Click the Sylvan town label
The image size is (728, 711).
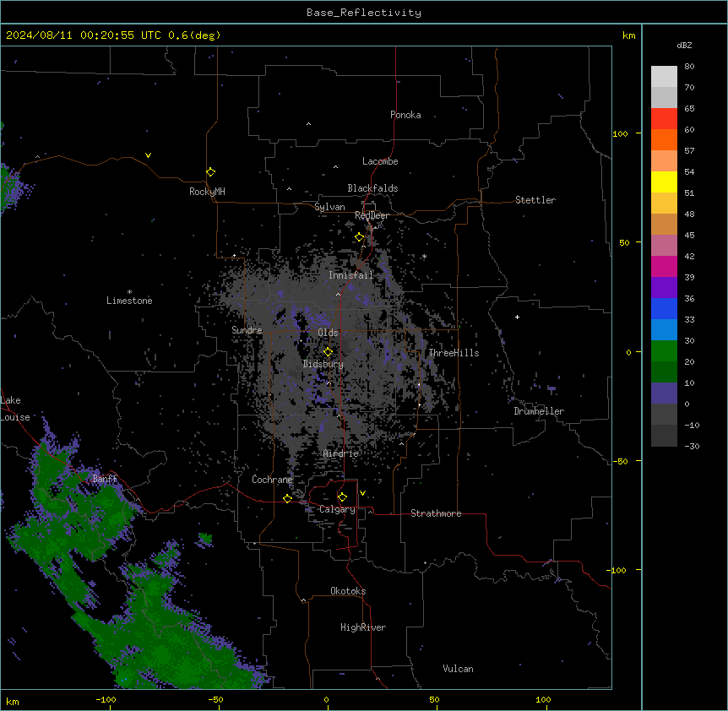coord(329,207)
